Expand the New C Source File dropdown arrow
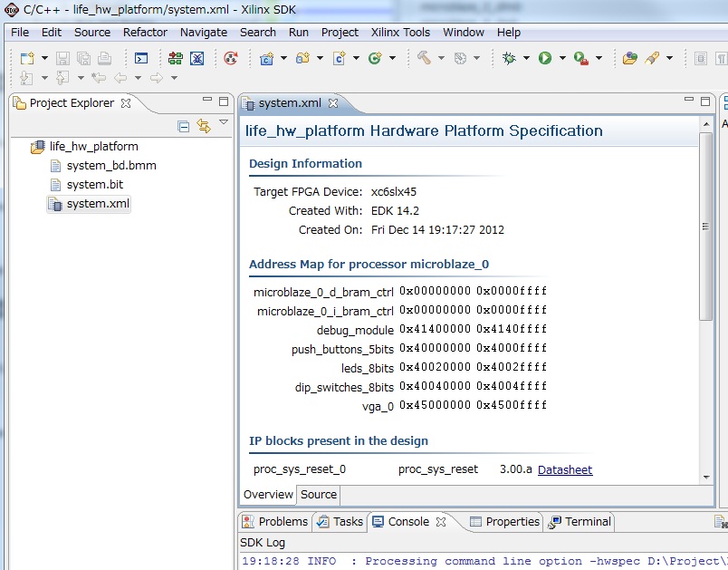This screenshot has width=728, height=570. pos(356,58)
